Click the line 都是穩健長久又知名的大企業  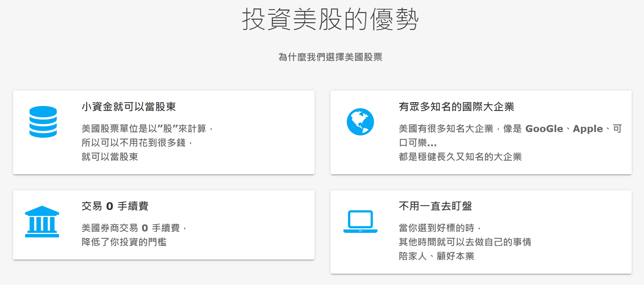click(460, 157)
